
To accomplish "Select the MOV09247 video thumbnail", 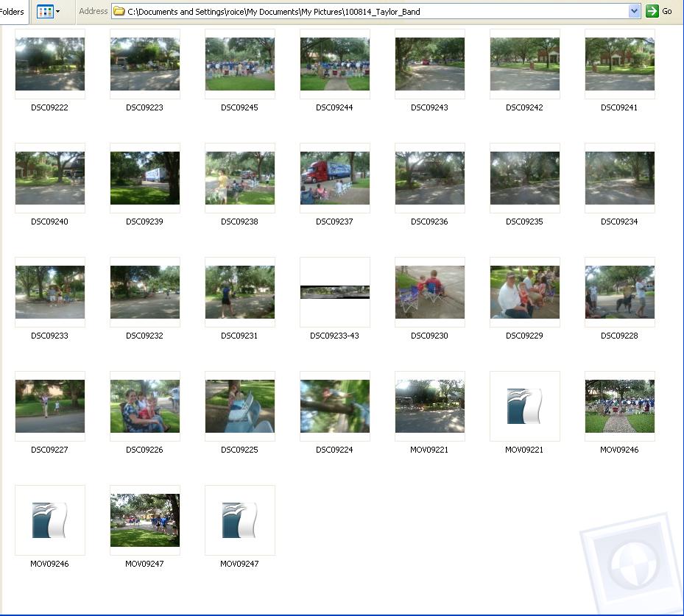I will click(145, 520).
